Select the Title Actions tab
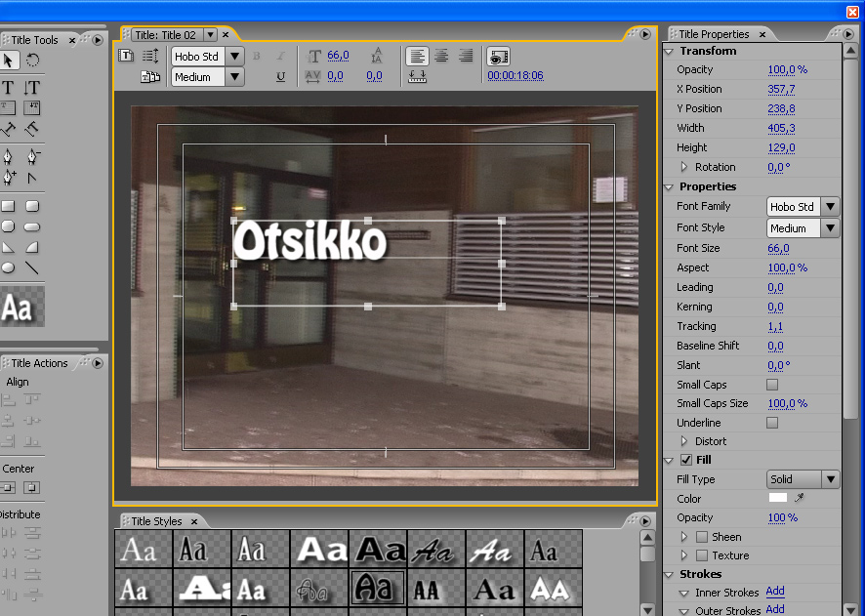This screenshot has width=865, height=616. [39, 363]
